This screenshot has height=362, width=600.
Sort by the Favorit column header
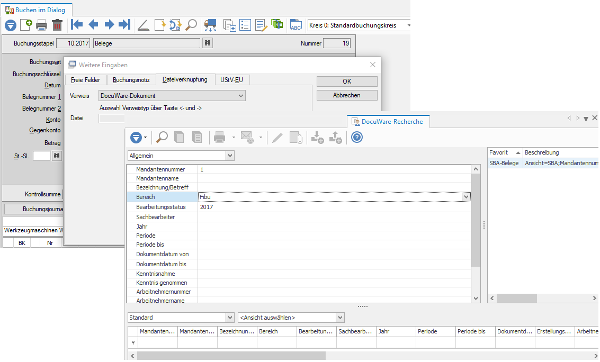505,152
